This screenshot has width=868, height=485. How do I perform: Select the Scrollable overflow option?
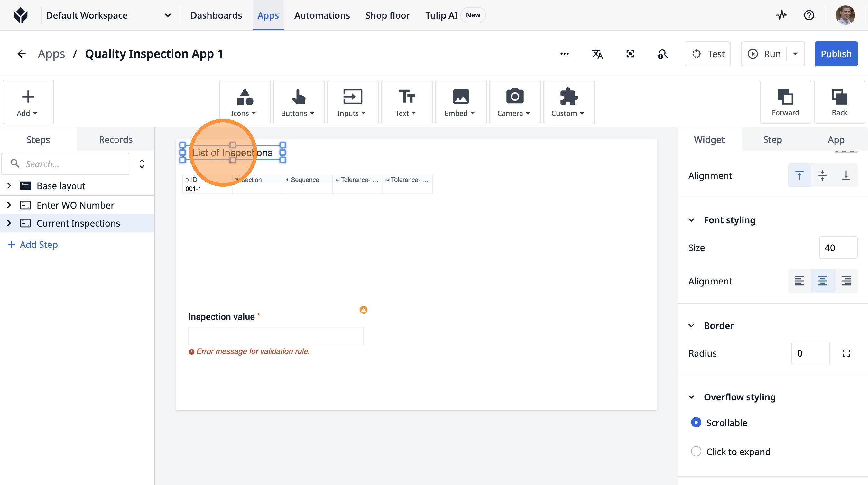point(696,422)
